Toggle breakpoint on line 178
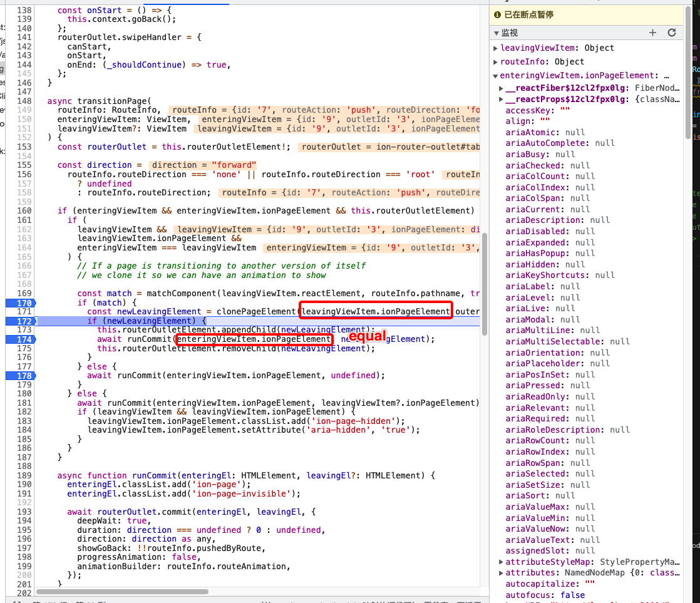The height and width of the screenshot is (603, 700). 21,376
